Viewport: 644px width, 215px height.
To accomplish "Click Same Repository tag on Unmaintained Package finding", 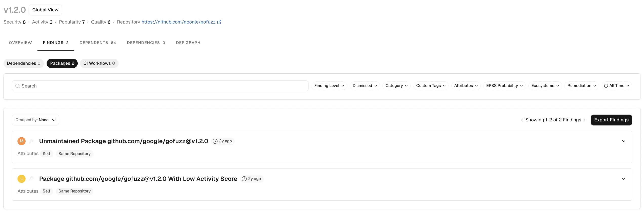I will coord(74,154).
